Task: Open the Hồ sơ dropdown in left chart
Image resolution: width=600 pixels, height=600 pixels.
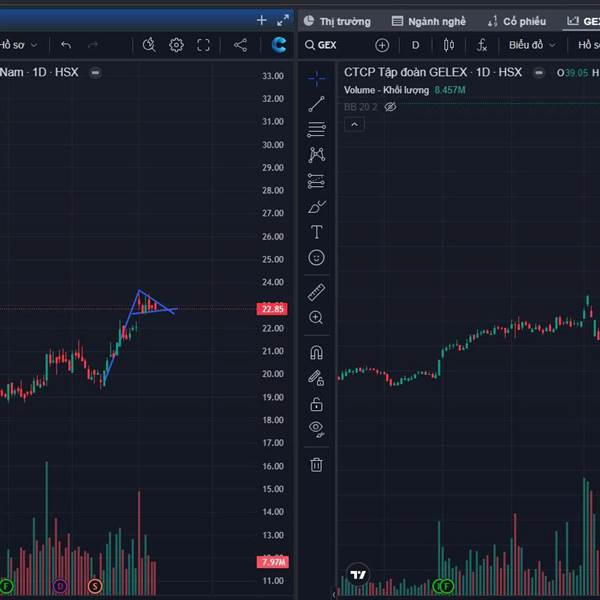Action: point(18,45)
